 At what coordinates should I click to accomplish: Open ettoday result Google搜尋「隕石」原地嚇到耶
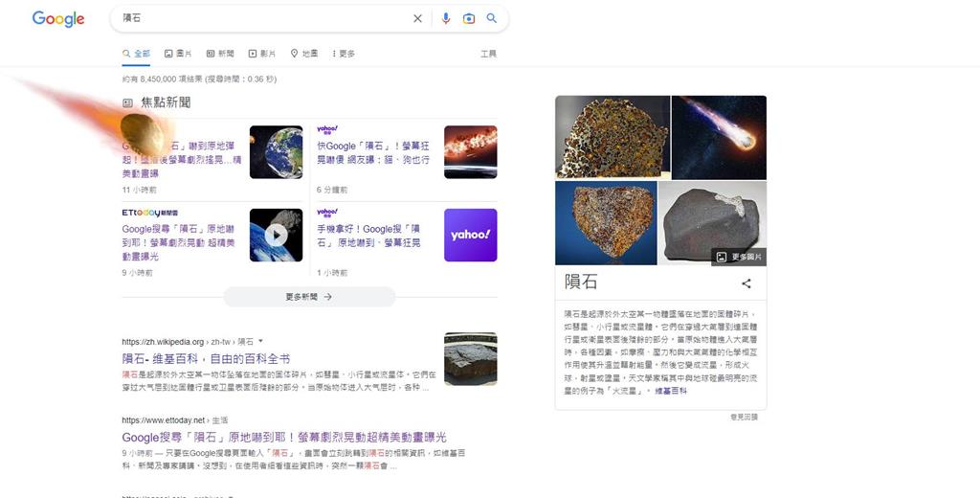pyautogui.click(x=284, y=437)
